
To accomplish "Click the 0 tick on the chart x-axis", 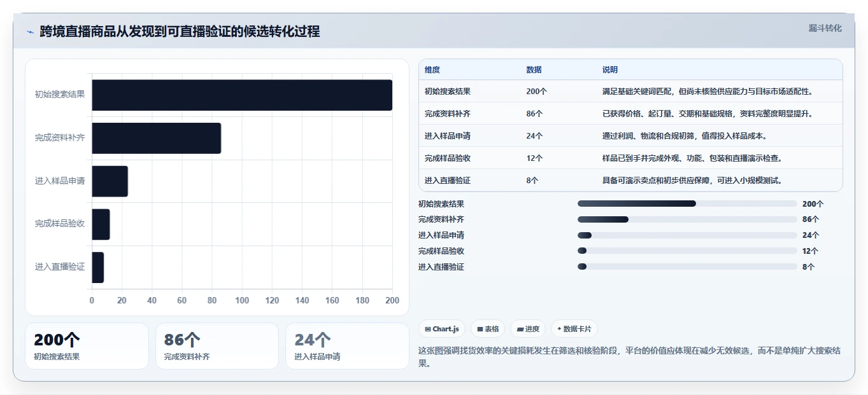I will [x=92, y=300].
